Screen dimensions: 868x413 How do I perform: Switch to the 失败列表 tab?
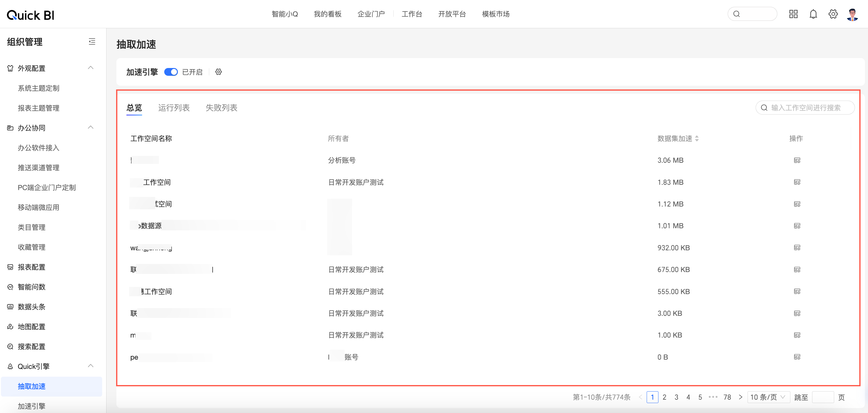[221, 107]
